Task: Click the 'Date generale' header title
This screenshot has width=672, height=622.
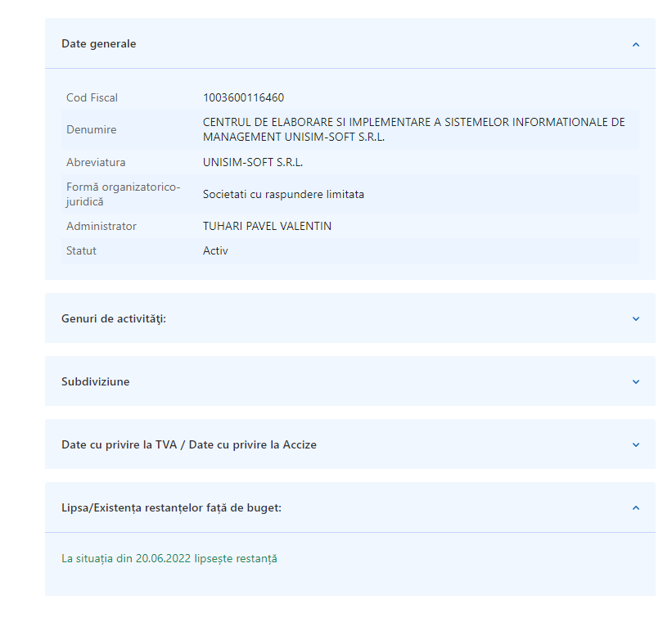Action: click(x=99, y=44)
